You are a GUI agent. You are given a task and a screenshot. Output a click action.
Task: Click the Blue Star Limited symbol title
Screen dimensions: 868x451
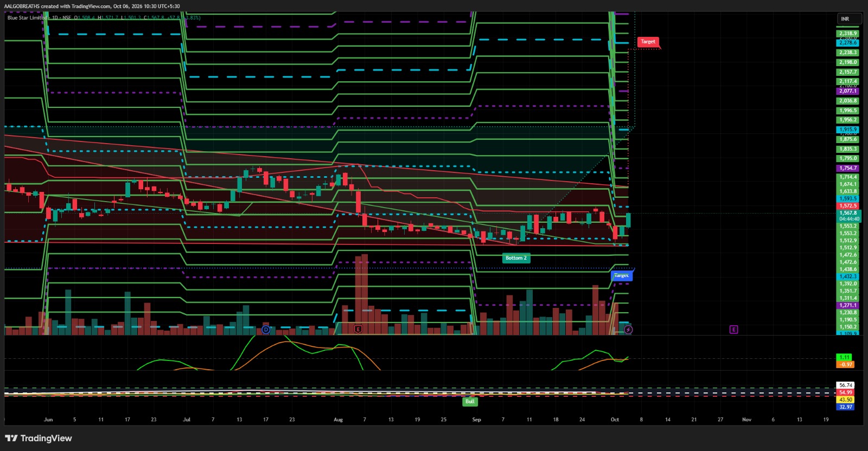tap(27, 18)
